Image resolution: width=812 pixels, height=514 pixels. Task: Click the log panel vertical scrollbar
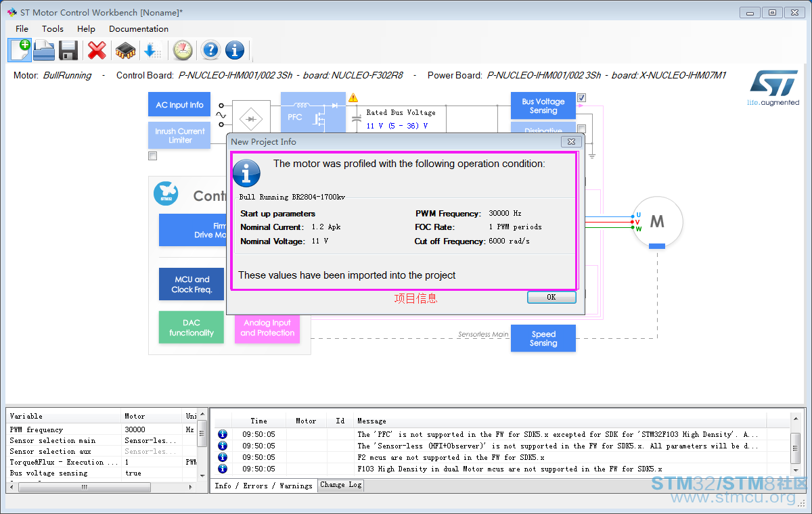coord(795,450)
